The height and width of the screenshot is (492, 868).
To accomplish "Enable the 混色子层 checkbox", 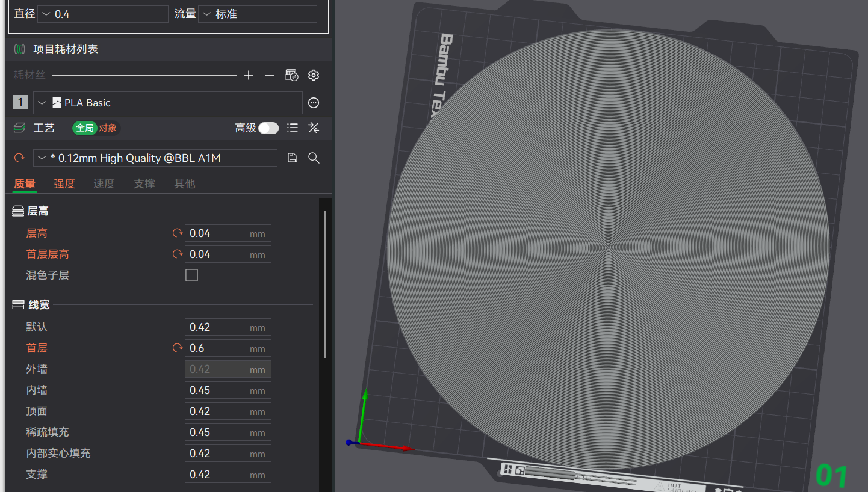I will (191, 275).
